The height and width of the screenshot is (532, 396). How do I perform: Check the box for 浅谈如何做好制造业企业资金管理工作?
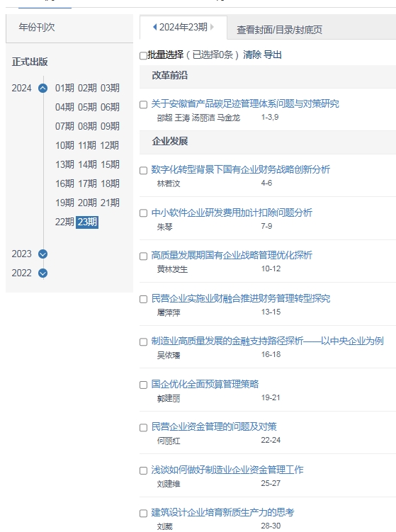(x=143, y=471)
